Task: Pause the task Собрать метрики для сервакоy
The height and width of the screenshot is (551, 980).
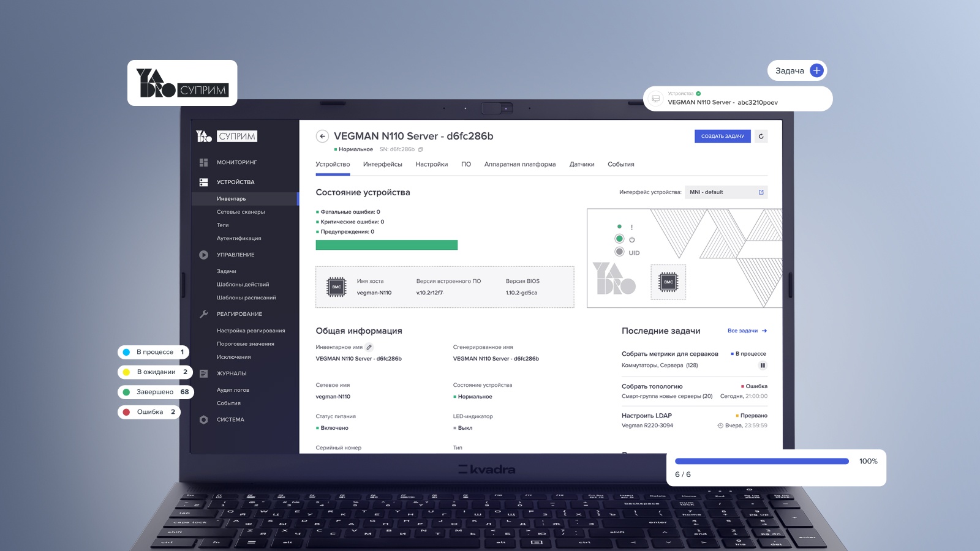Action: pos(762,365)
